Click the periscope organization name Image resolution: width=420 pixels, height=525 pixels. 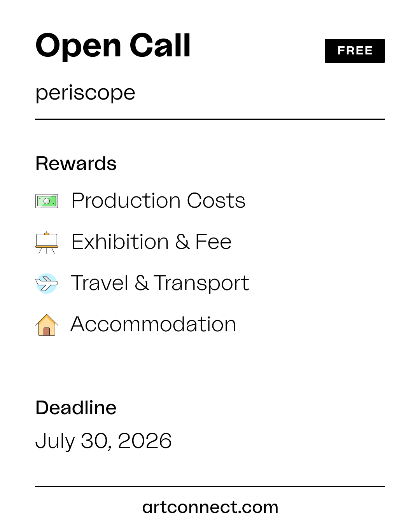pyautogui.click(x=85, y=93)
